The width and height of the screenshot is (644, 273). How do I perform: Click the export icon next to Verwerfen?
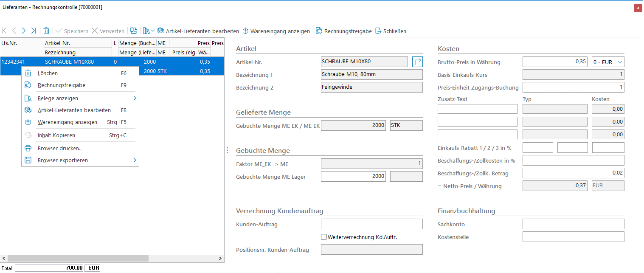[x=134, y=31]
